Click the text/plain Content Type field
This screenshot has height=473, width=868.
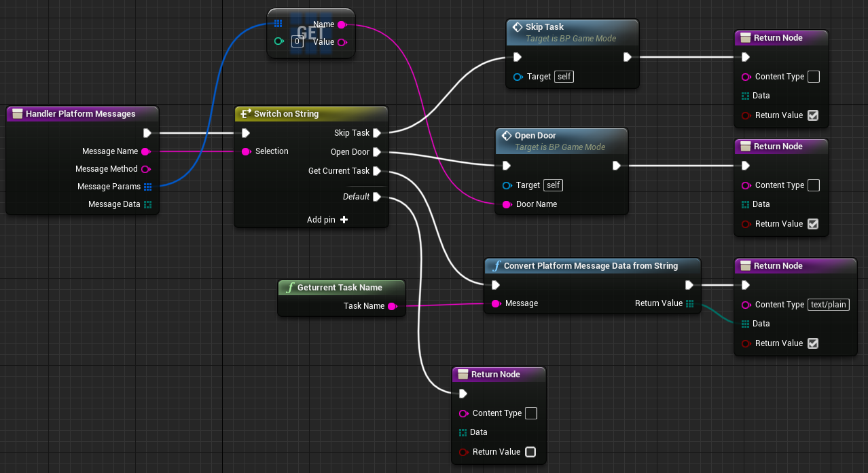tap(829, 305)
